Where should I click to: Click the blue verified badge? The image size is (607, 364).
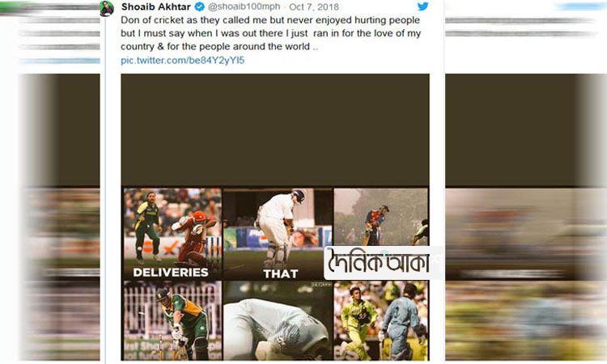199,6
